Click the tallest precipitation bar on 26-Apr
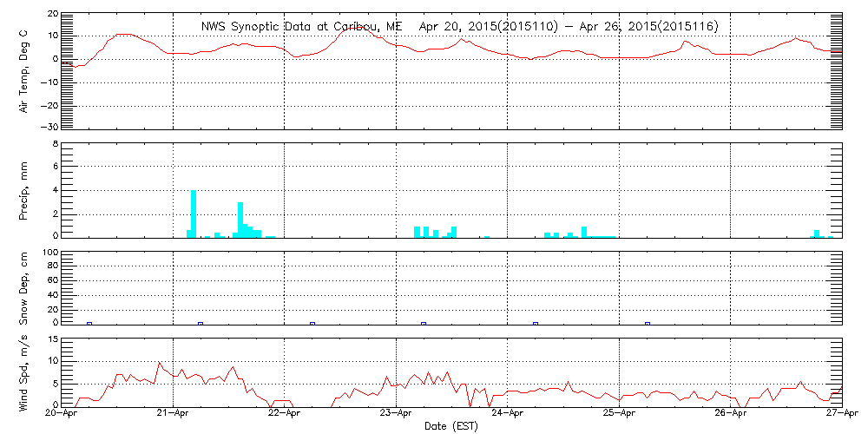Viewport: 868px width, 434px height. tap(817, 233)
